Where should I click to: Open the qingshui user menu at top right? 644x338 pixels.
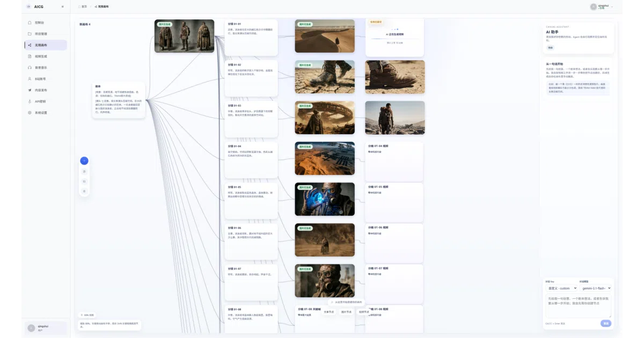coord(602,6)
